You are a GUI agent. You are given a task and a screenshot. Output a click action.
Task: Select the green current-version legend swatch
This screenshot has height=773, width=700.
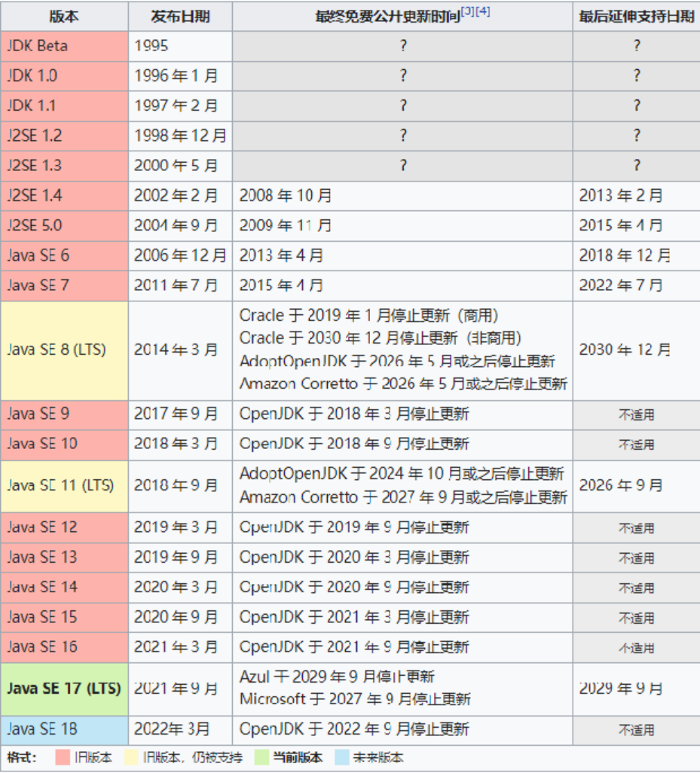[261, 757]
